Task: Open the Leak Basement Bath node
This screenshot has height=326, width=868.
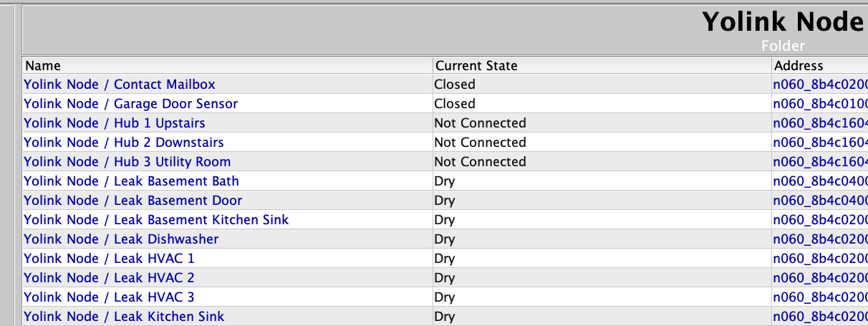Action: pyautogui.click(x=131, y=181)
